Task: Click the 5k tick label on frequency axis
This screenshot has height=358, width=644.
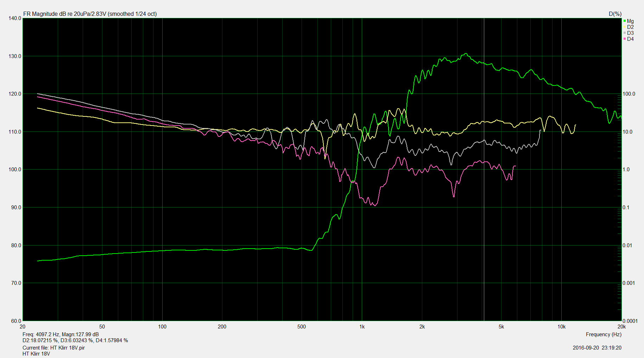Action: (501, 327)
